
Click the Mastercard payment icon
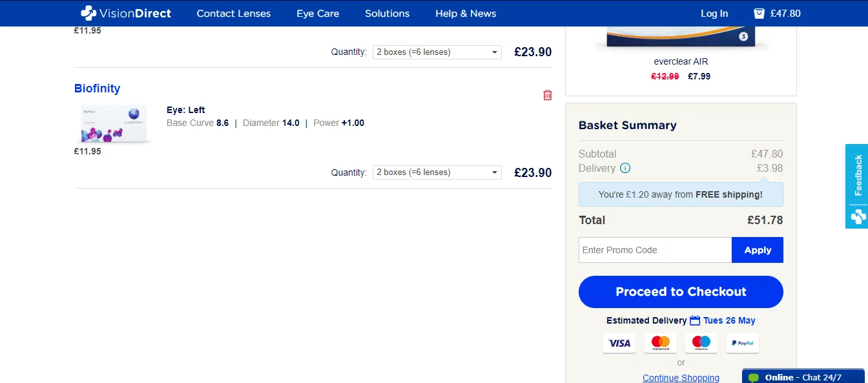click(x=661, y=343)
